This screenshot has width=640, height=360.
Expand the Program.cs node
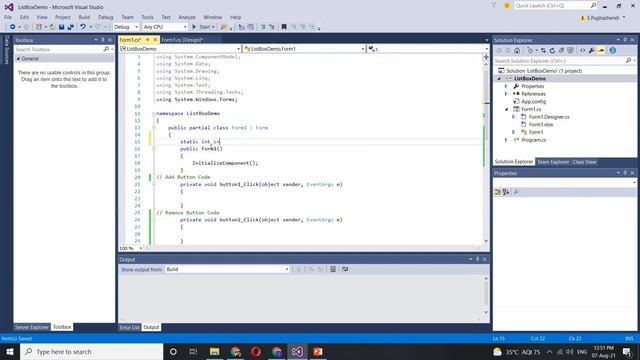506,140
